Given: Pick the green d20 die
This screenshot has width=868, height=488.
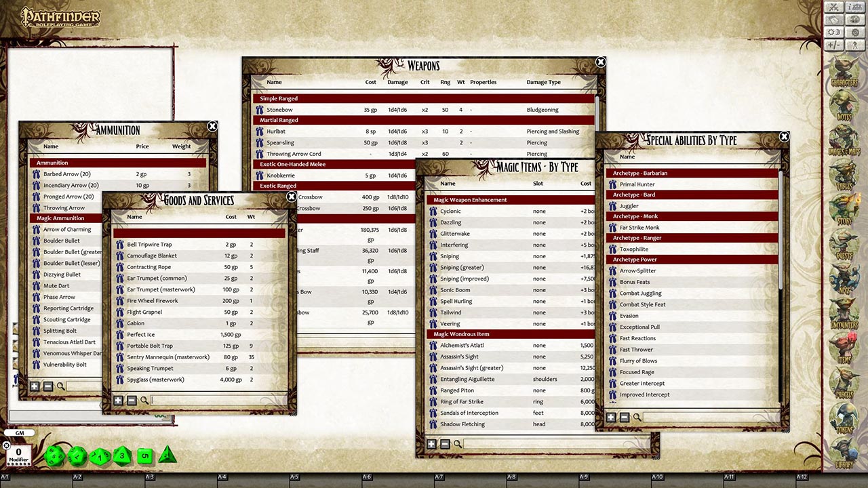Looking at the screenshot, I should (x=54, y=455).
